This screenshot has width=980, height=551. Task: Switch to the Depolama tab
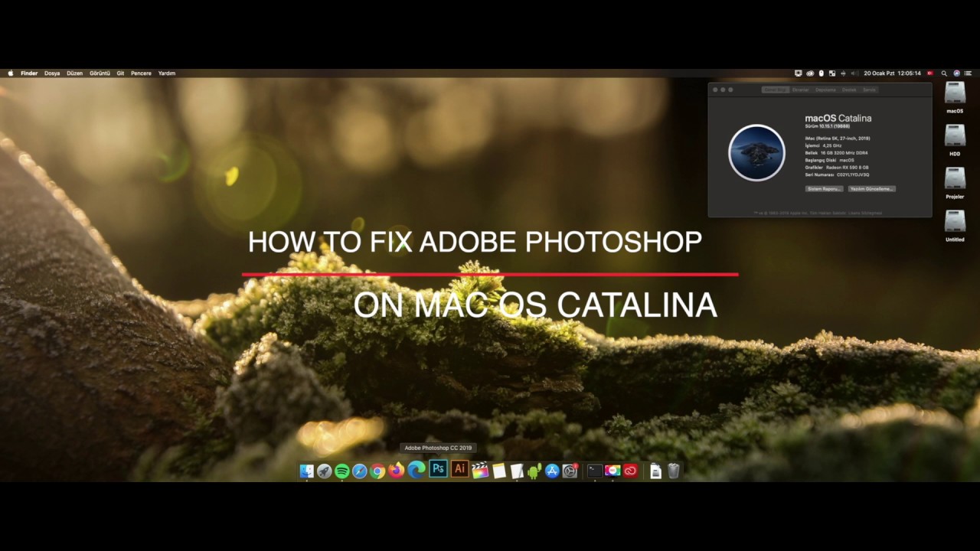[825, 90]
